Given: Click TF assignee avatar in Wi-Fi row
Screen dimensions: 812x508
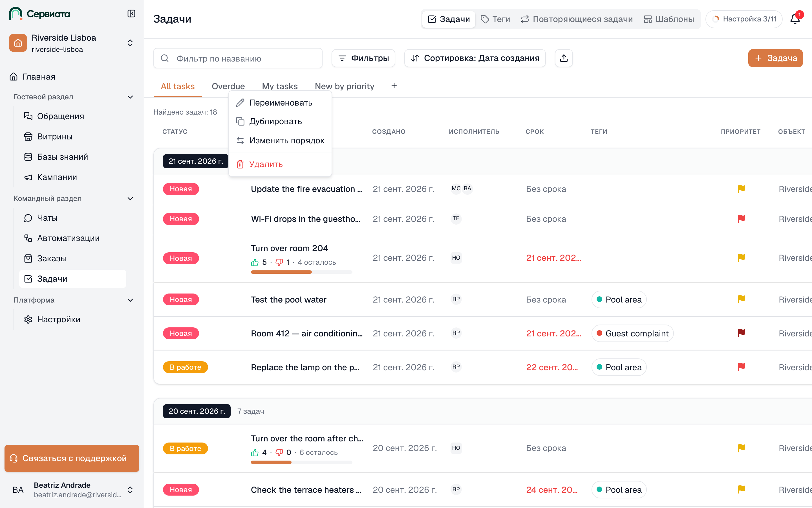Looking at the screenshot, I should coord(456,218).
